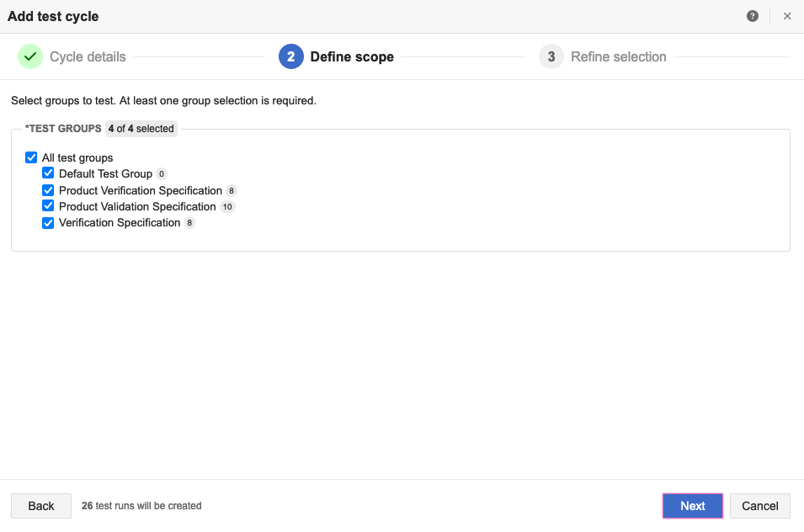
Task: Click the Product Verification Specification label
Action: [141, 190]
